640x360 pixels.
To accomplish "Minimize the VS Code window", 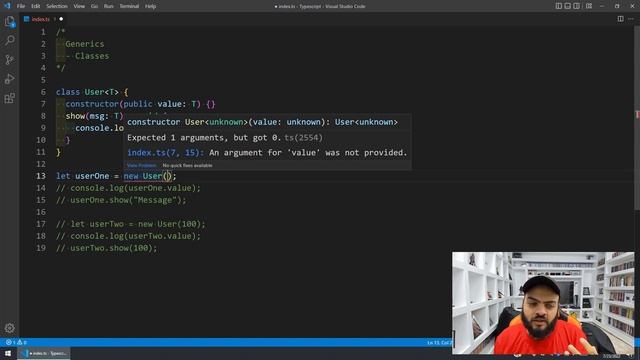I will point(602,6).
